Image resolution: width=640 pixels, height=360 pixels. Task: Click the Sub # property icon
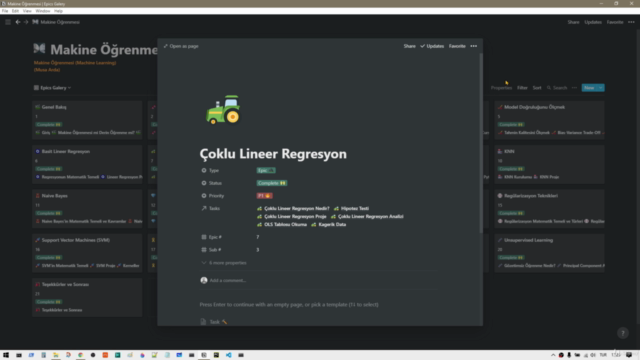pos(204,249)
